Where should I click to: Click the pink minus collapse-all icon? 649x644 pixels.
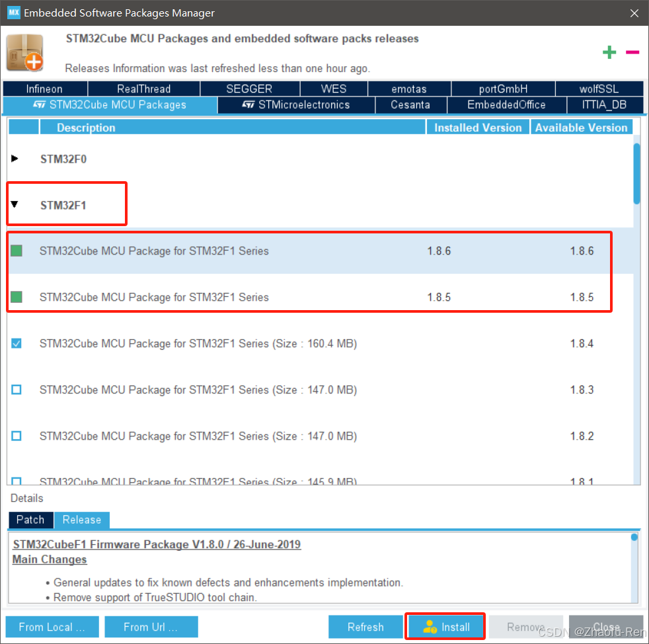pos(632,52)
